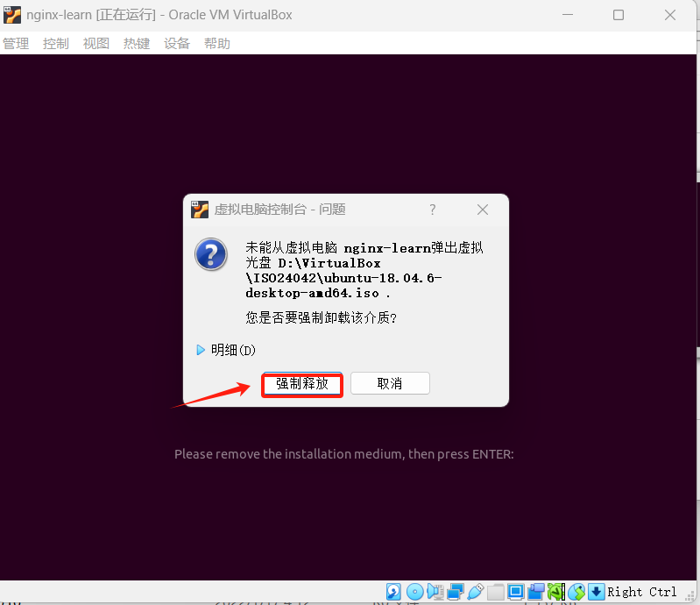Click the optical disc status icon
The width and height of the screenshot is (700, 605).
[414, 592]
